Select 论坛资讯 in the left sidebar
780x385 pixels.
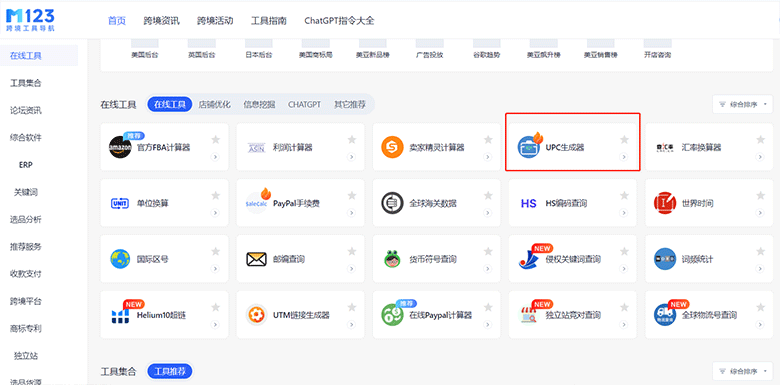(x=26, y=110)
